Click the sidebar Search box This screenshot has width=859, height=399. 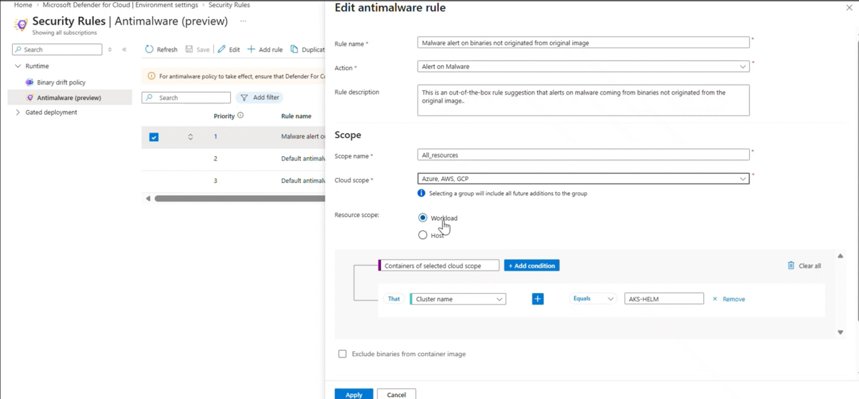click(x=57, y=49)
